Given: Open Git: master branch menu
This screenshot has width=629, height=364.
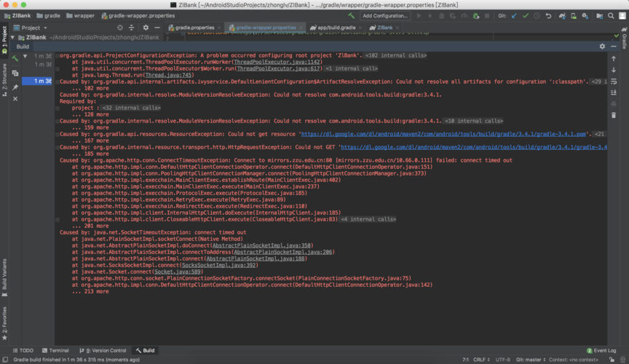Looking at the screenshot, I should pyautogui.click(x=531, y=360).
